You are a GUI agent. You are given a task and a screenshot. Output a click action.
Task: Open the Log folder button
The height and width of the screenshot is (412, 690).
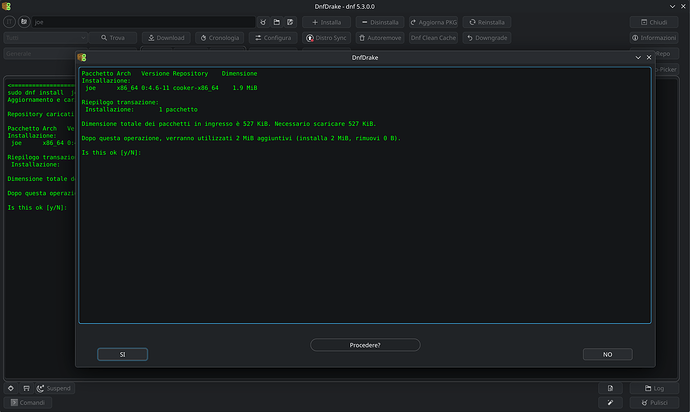tap(654, 388)
